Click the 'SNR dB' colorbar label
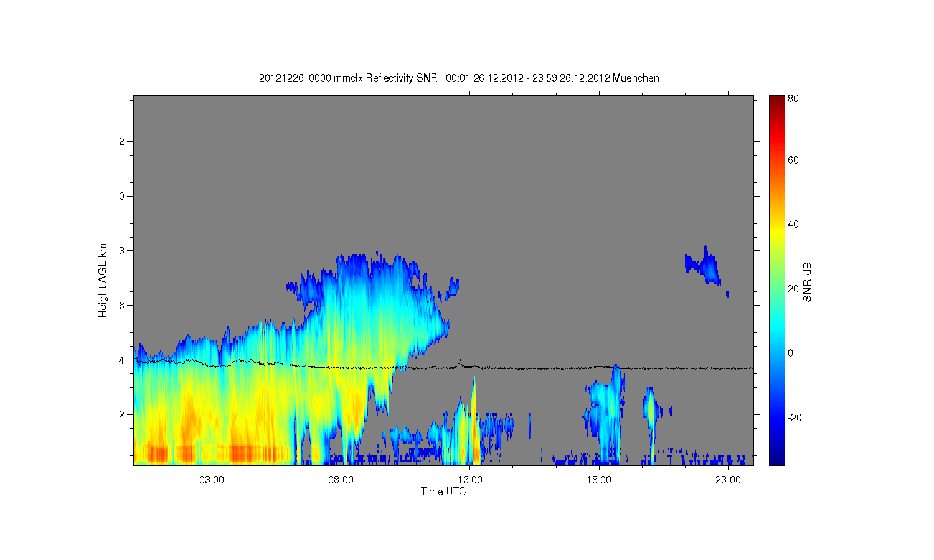Viewport: 934px width, 560px height. pyautogui.click(x=807, y=282)
